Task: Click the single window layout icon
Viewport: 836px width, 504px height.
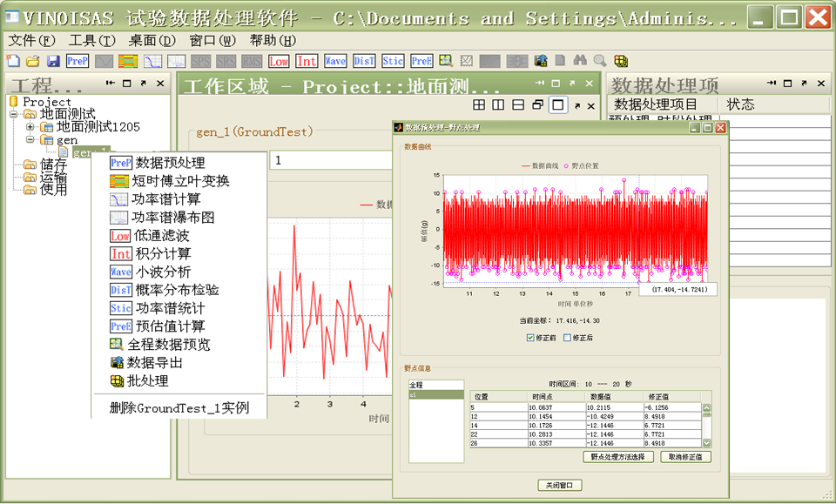Action: point(557,105)
